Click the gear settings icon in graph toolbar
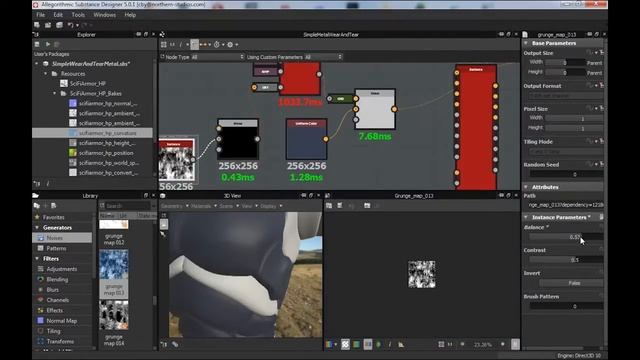Screen dimensions: 640x360 pyautogui.click(x=230, y=44)
